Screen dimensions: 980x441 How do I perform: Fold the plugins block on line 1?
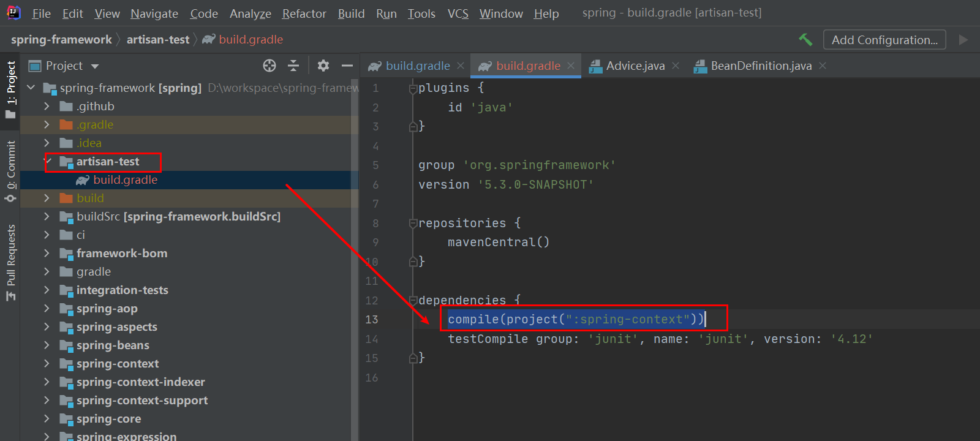click(413, 89)
